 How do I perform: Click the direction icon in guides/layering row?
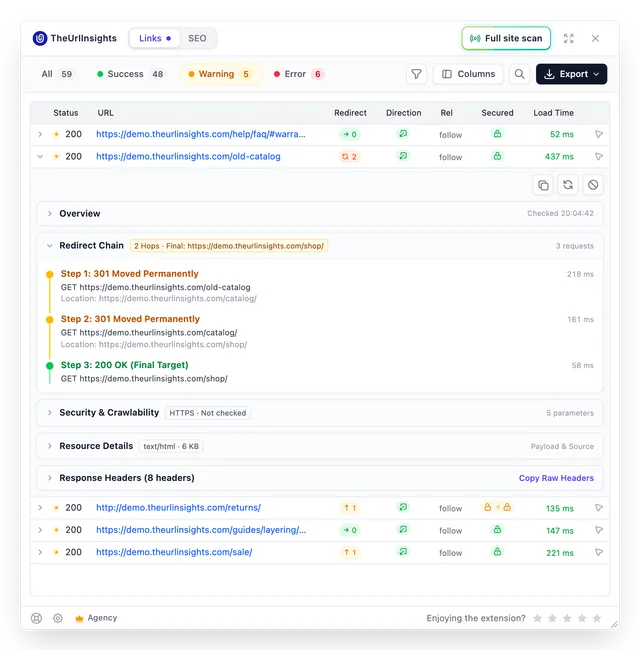pos(403,529)
